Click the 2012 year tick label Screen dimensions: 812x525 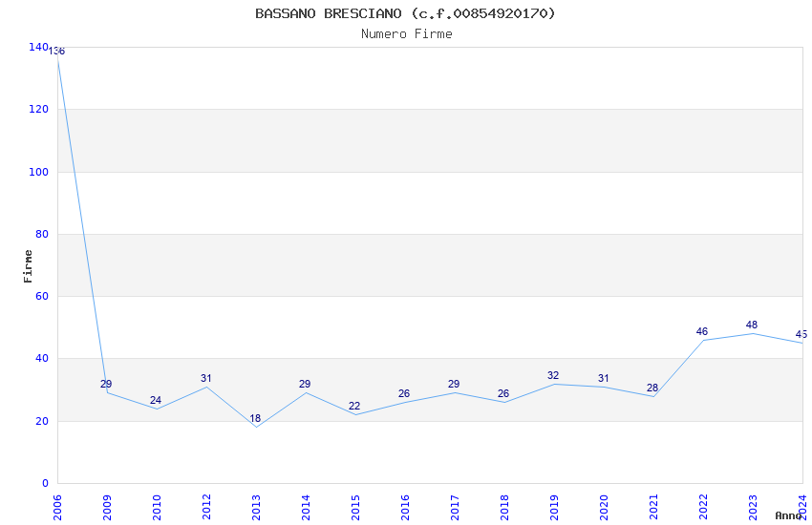click(206, 507)
